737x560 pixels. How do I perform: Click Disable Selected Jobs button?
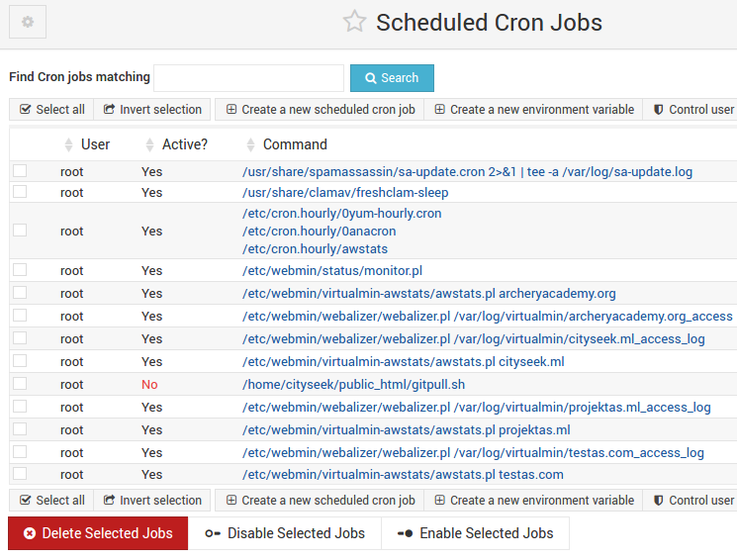coord(285,533)
